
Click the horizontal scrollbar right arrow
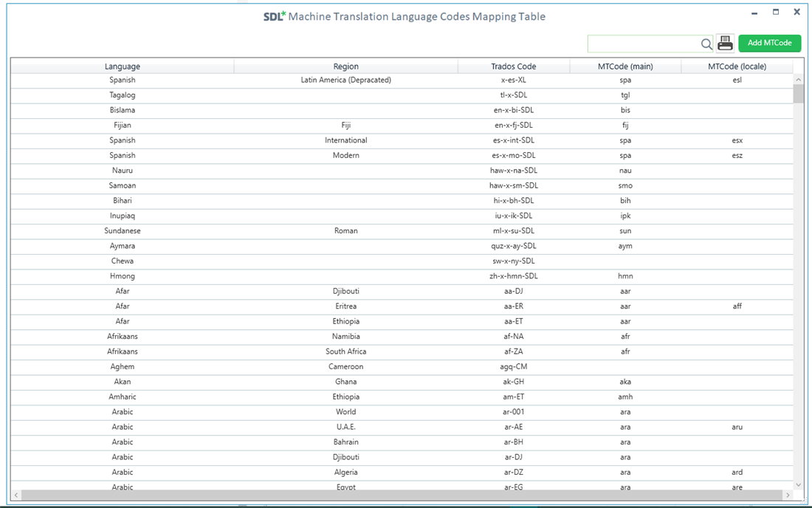tap(788, 495)
